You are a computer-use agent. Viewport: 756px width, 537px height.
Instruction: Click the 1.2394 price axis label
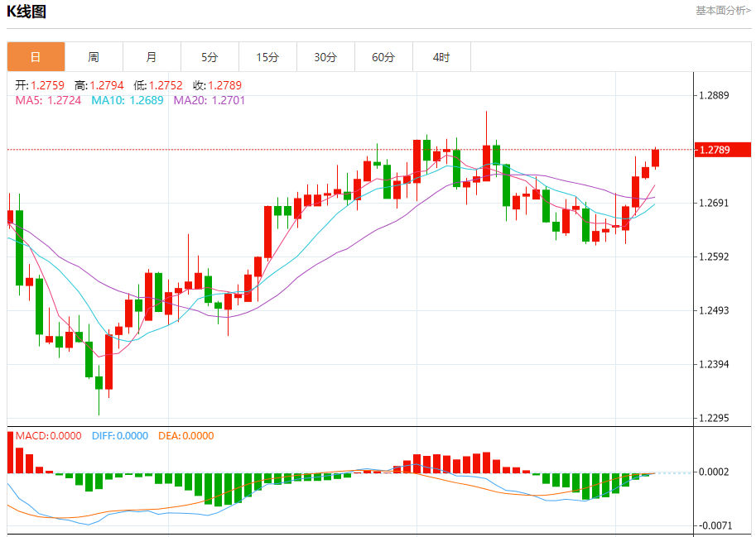pyautogui.click(x=714, y=364)
